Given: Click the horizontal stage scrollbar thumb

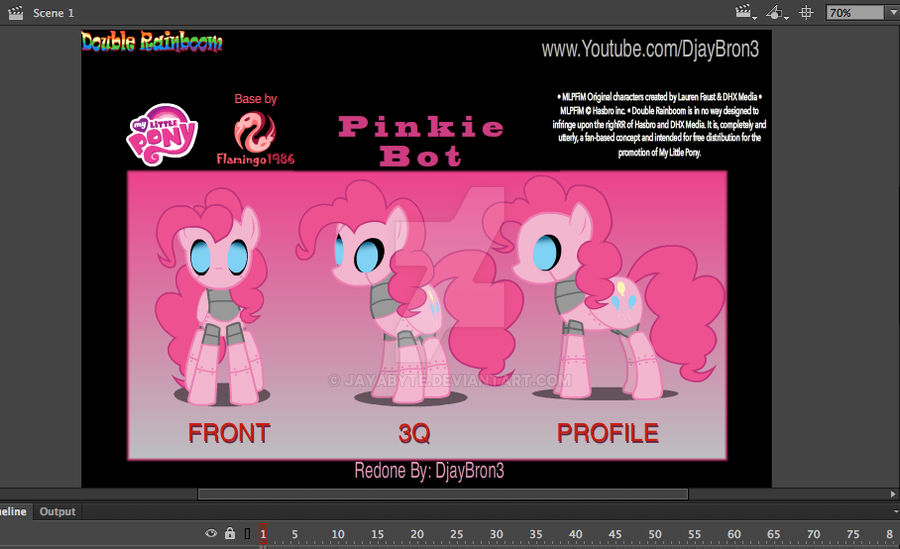Looking at the screenshot, I should 443,494.
